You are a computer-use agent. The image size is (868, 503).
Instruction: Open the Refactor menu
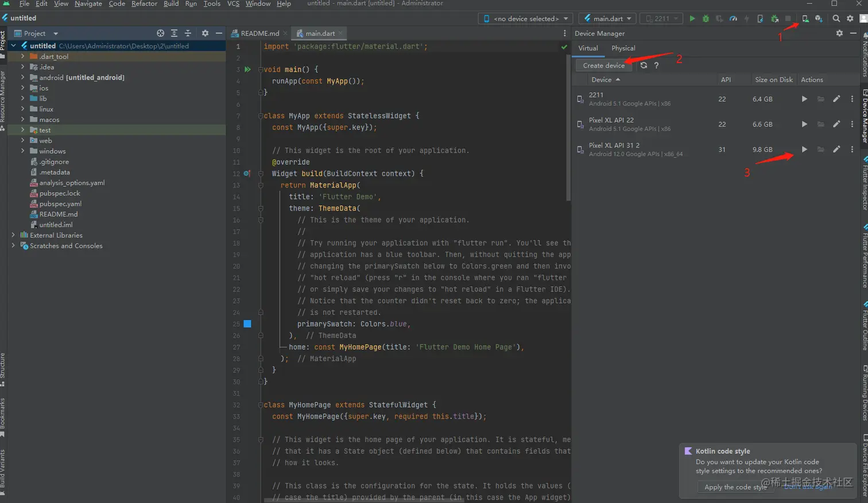144,3
